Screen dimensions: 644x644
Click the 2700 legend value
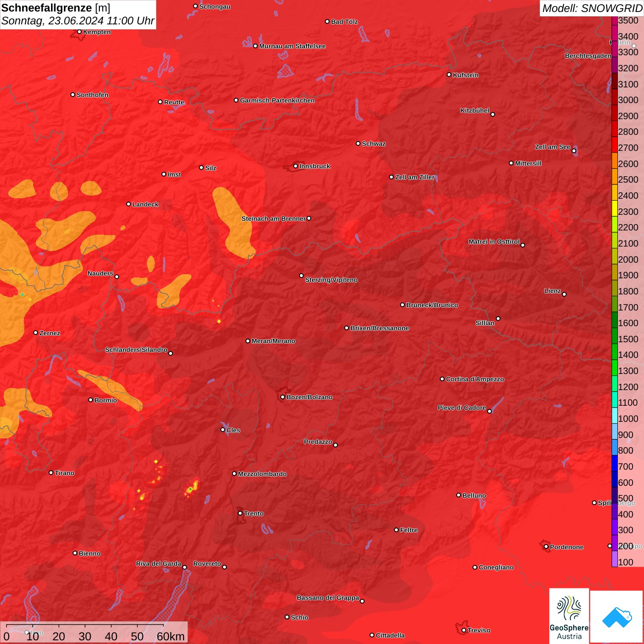pos(628,148)
